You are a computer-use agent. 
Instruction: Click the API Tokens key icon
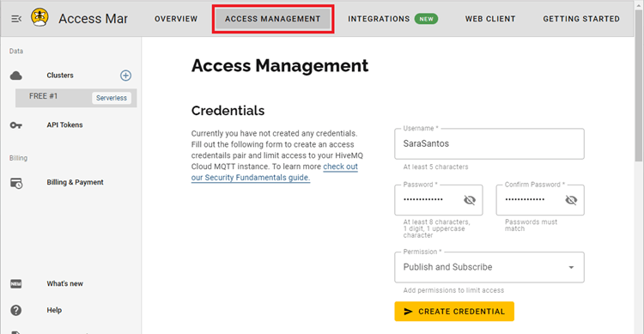coord(16,125)
